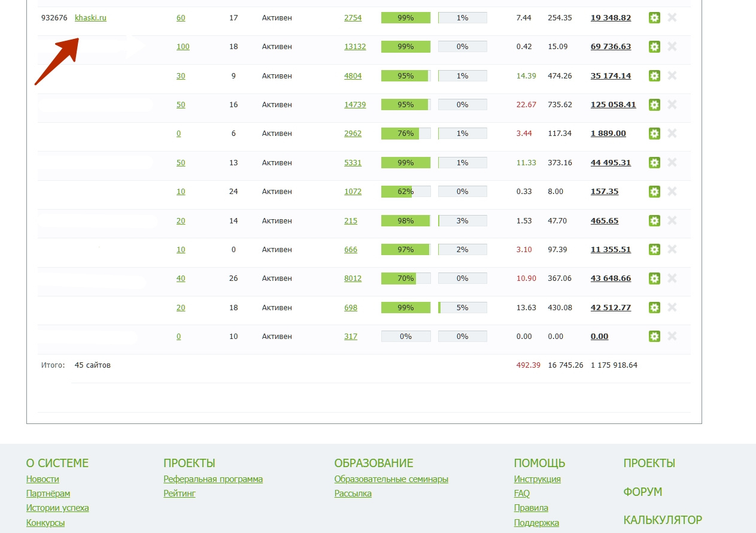Open the 14739 count link
The height and width of the screenshot is (533, 756).
tap(355, 105)
